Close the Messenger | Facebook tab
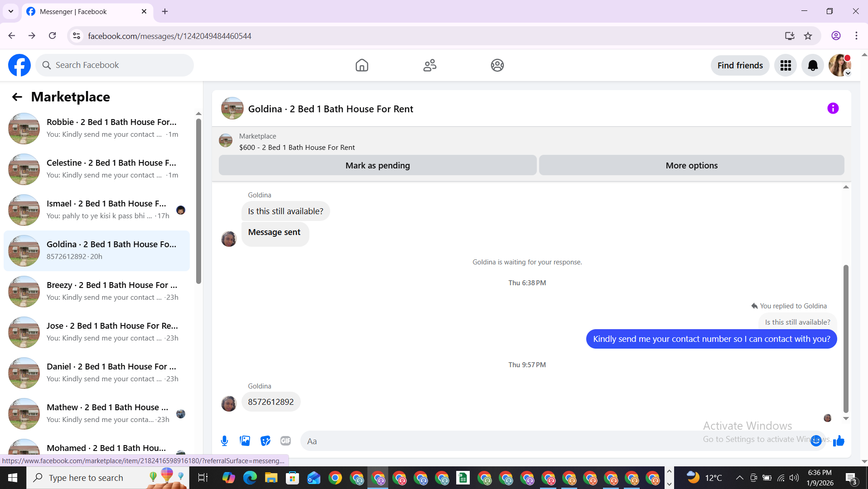 [144, 11]
